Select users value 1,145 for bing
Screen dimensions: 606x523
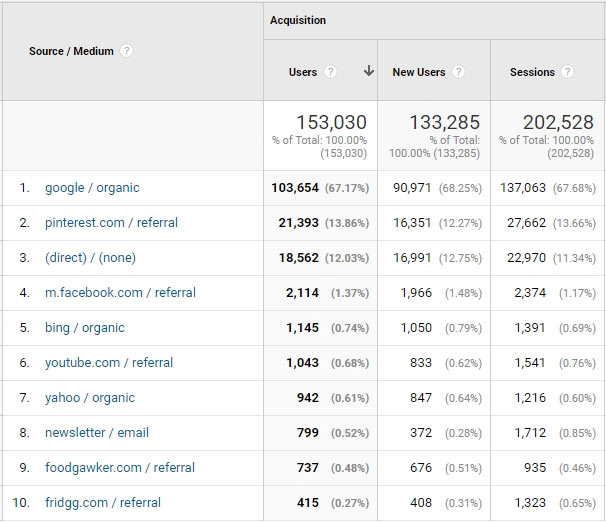302,328
